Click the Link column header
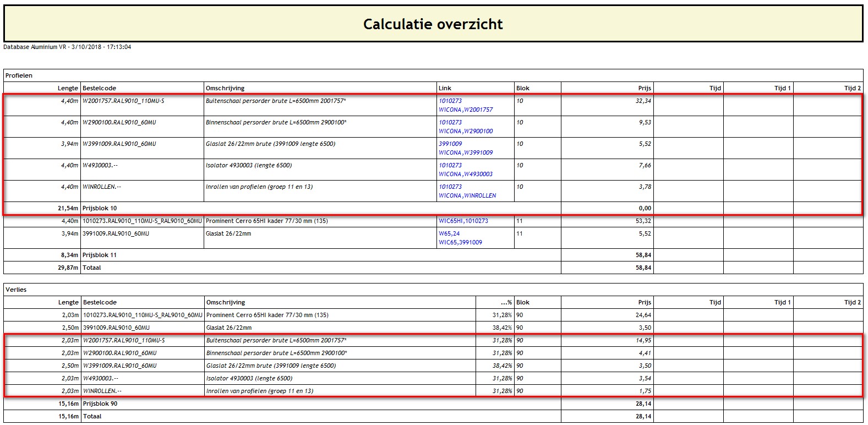 click(445, 88)
